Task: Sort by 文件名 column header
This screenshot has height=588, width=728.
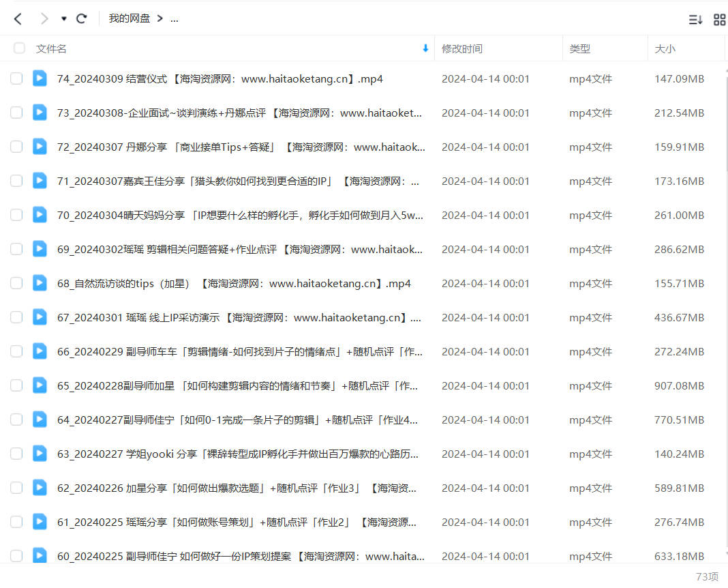Action: point(51,48)
